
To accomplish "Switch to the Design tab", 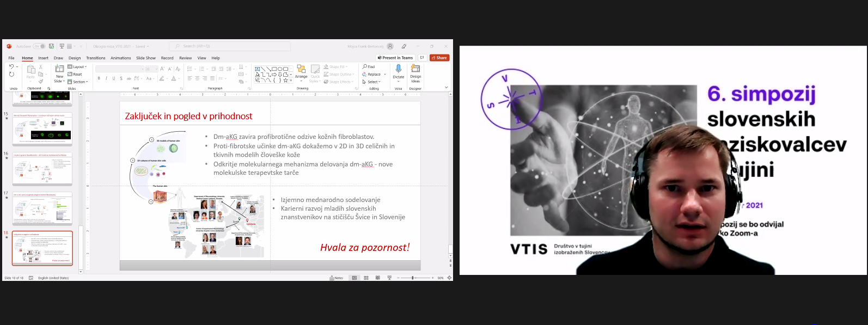I will [75, 58].
